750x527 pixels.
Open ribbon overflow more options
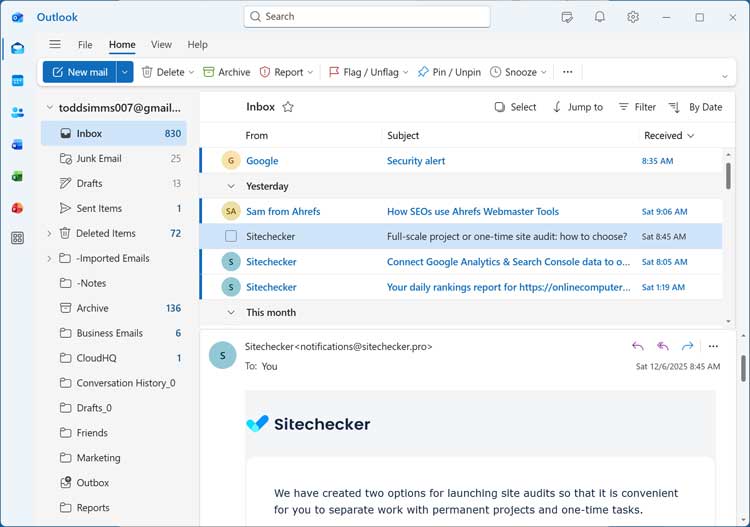click(x=567, y=72)
